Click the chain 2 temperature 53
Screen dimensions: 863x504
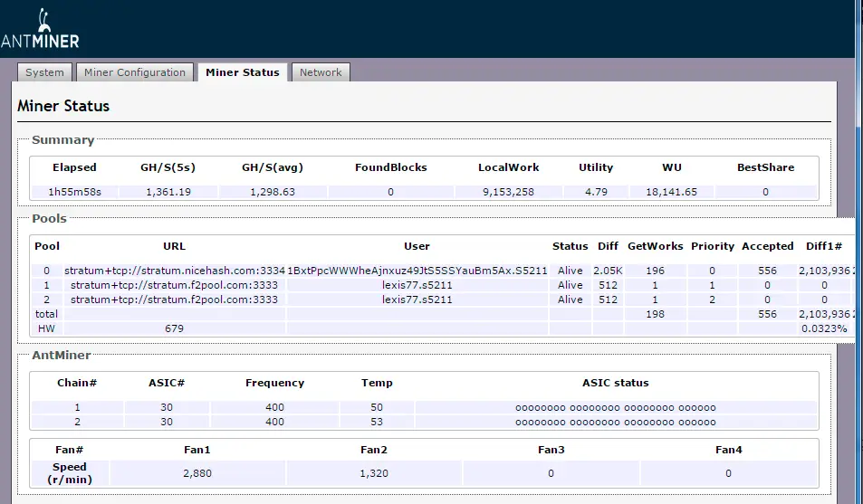[377, 422]
